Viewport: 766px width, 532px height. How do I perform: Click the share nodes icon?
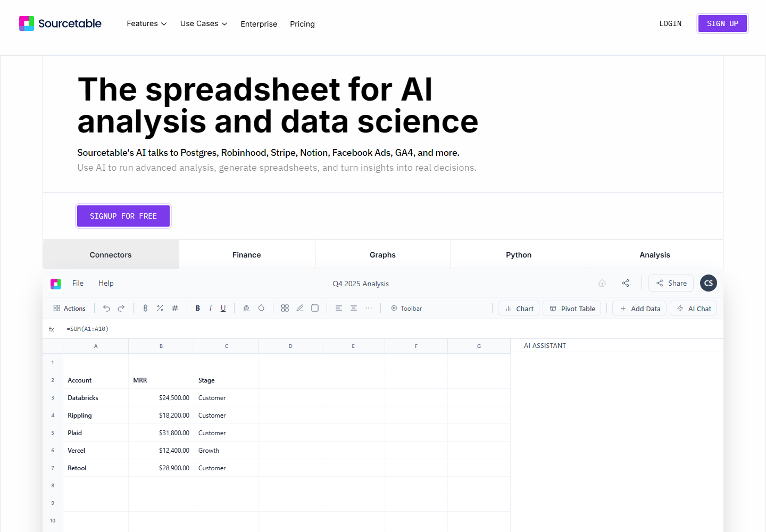626,284
